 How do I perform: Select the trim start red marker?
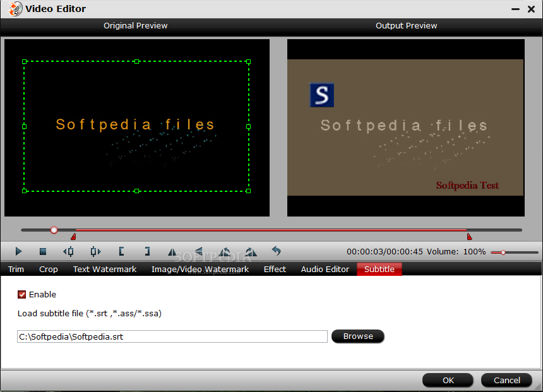pos(73,237)
